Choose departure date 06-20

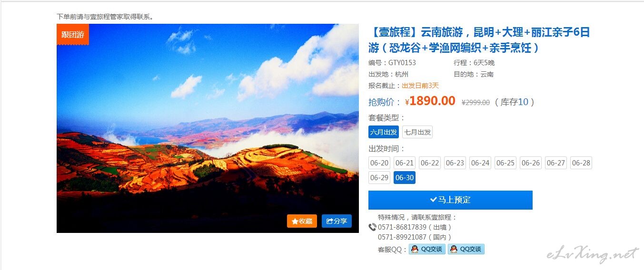tap(379, 163)
